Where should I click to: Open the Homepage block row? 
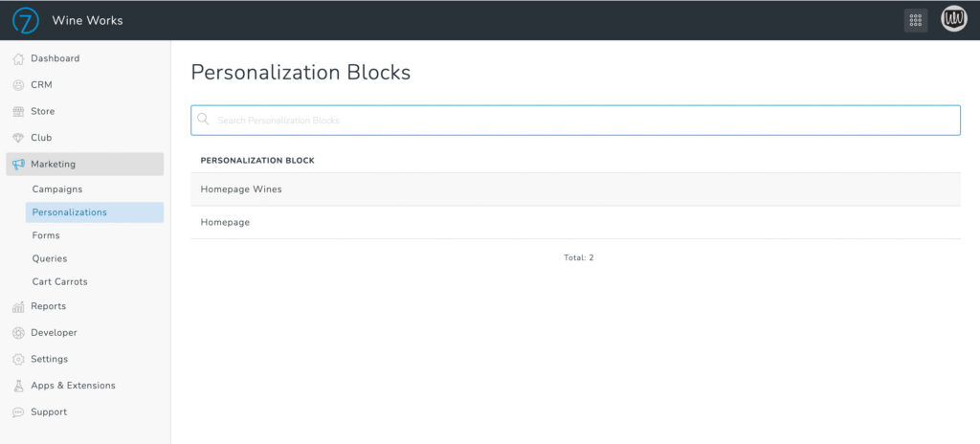pos(575,222)
